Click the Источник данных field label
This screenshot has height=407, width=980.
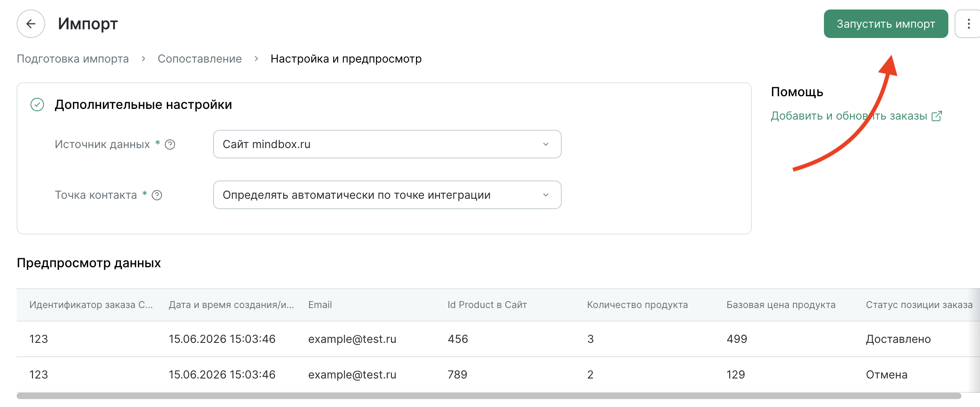tap(102, 144)
